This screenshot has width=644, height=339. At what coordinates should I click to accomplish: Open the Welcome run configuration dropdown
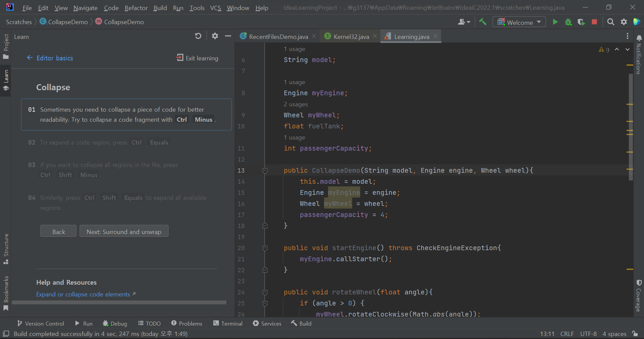519,22
